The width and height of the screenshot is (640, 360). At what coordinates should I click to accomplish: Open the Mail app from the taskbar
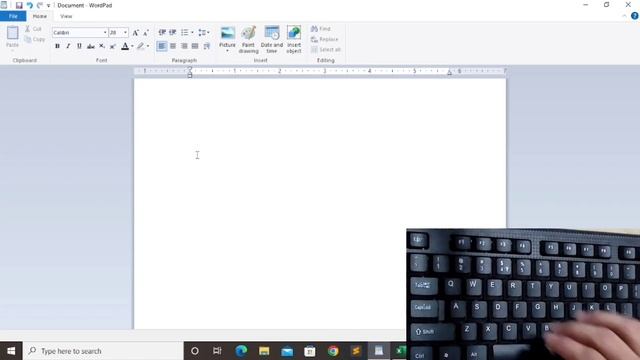[287, 351]
